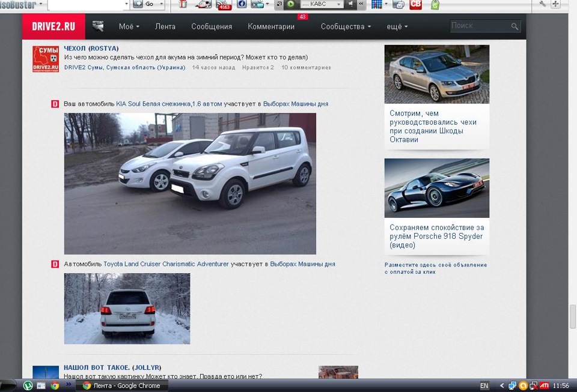Open uTorrent from the taskbar quick launch
The width and height of the screenshot is (577, 392).
pos(28,386)
